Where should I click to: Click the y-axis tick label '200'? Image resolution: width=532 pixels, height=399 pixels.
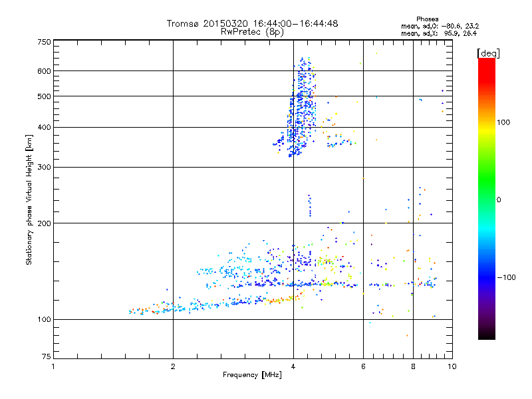click(x=45, y=223)
